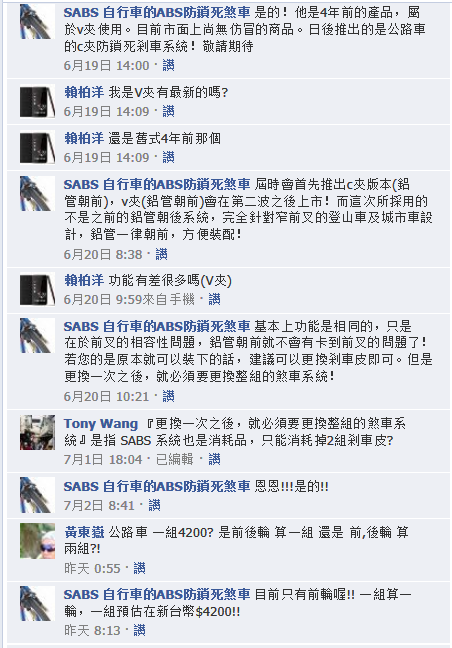452x648 pixels.
Task: Show edit history via 已編輯 link
Action: click(x=174, y=459)
